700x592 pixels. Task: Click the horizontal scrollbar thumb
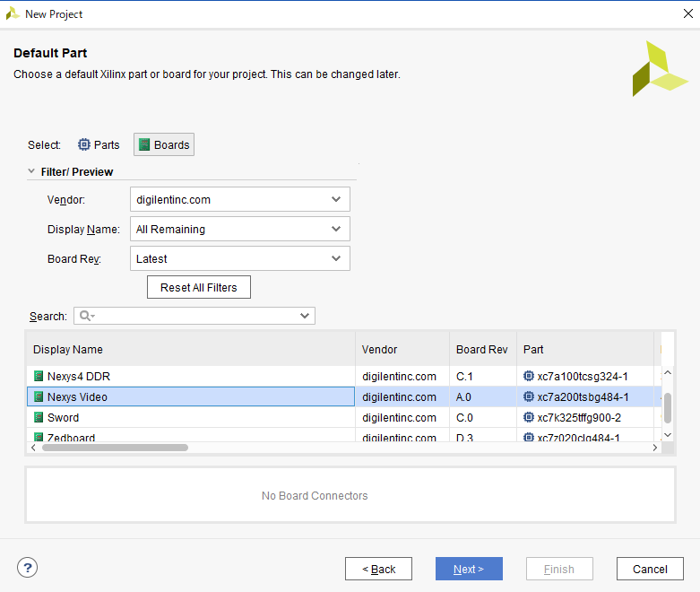116,448
